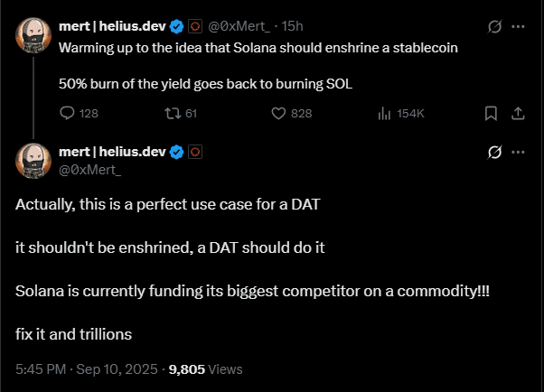The height and width of the screenshot is (392, 544).
Task: Click the top tweet's profile avatar
Action: click(x=33, y=35)
